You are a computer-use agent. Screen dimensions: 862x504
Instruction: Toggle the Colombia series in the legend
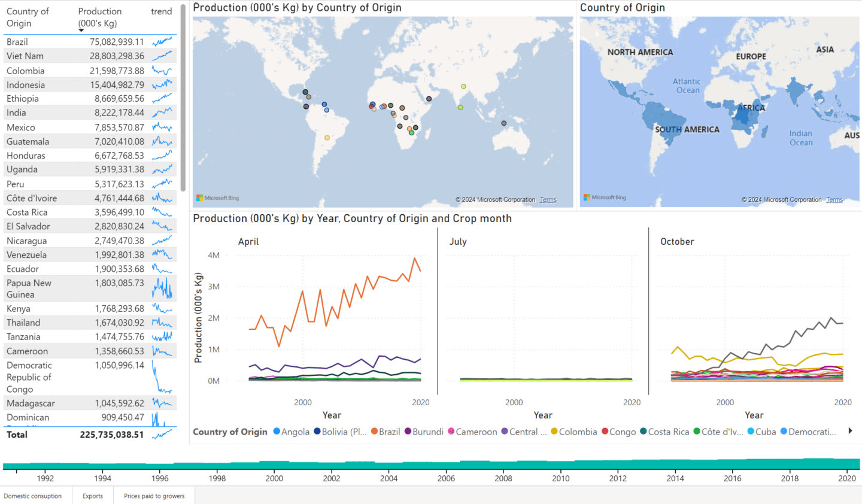[555, 432]
